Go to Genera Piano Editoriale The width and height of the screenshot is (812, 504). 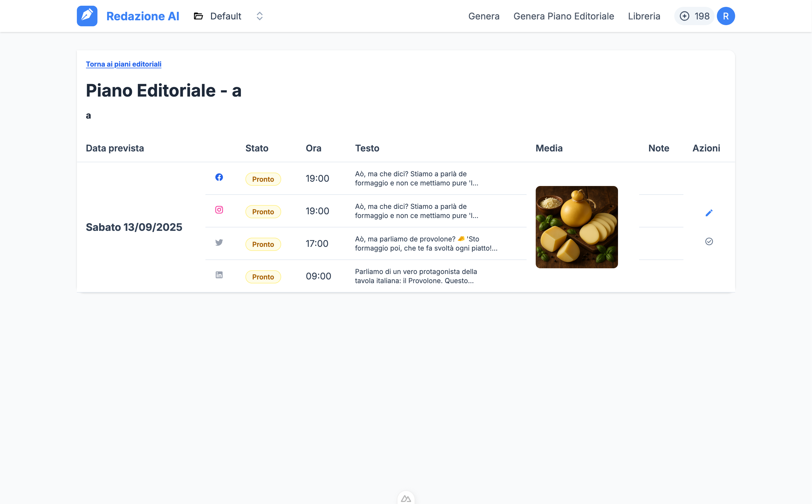pos(563,16)
